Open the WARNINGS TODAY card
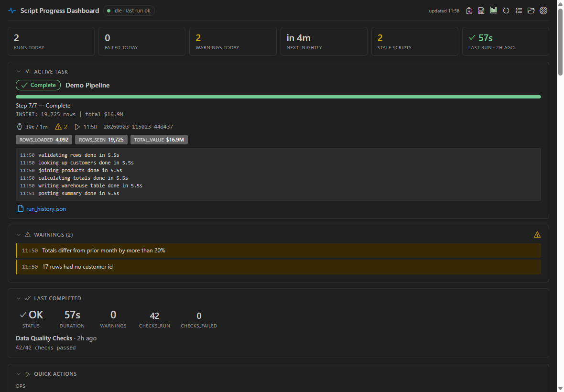Image resolution: width=564 pixels, height=392 pixels. 233,42
